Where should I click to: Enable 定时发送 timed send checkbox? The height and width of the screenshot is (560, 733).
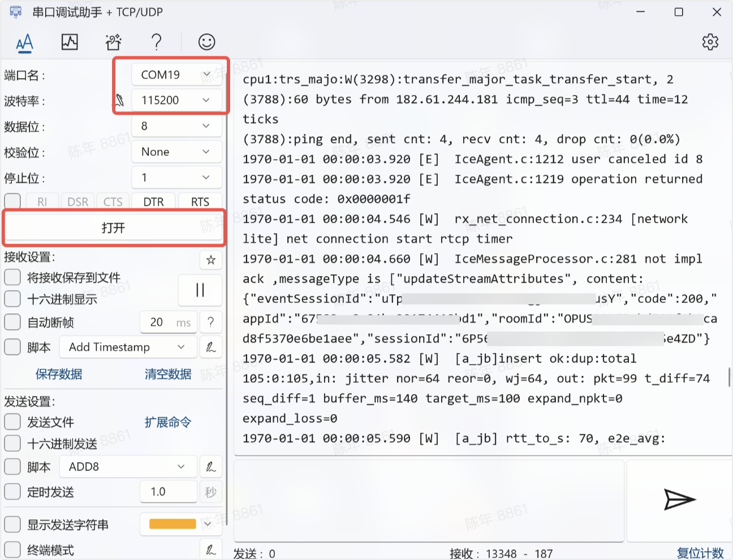point(12,492)
